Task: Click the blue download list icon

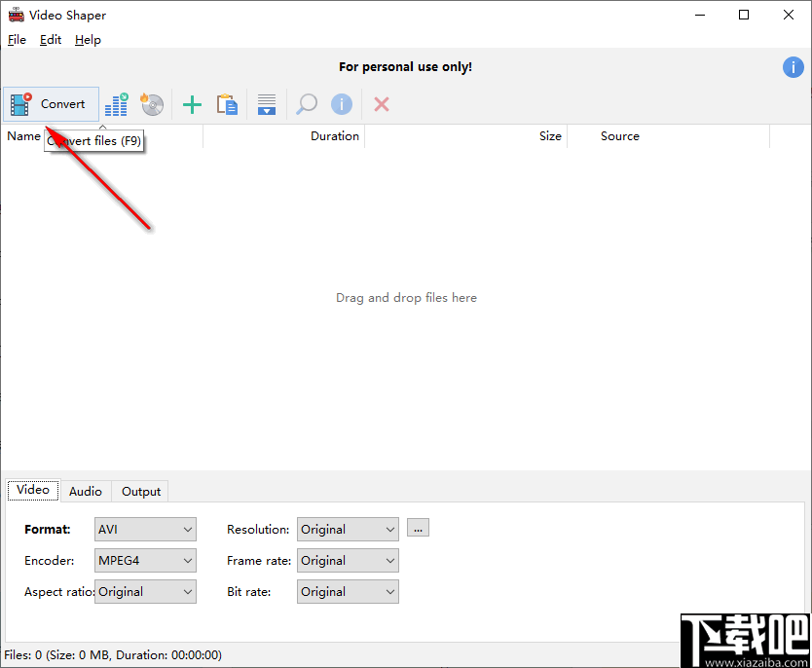Action: (267, 104)
